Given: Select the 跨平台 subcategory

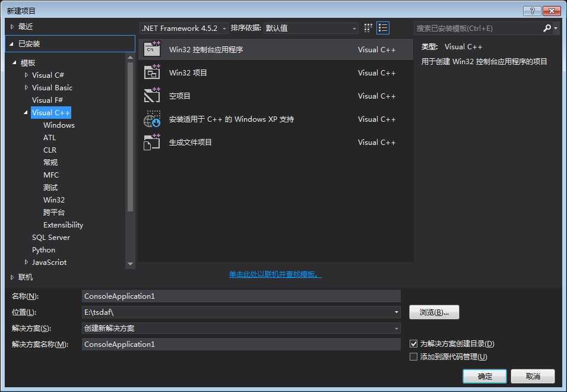Looking at the screenshot, I should point(54,212).
